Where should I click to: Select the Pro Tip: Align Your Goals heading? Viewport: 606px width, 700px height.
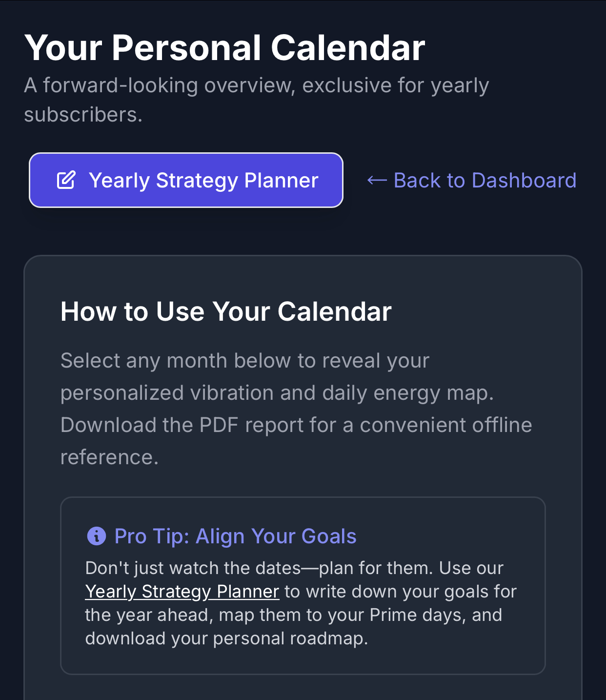point(235,536)
